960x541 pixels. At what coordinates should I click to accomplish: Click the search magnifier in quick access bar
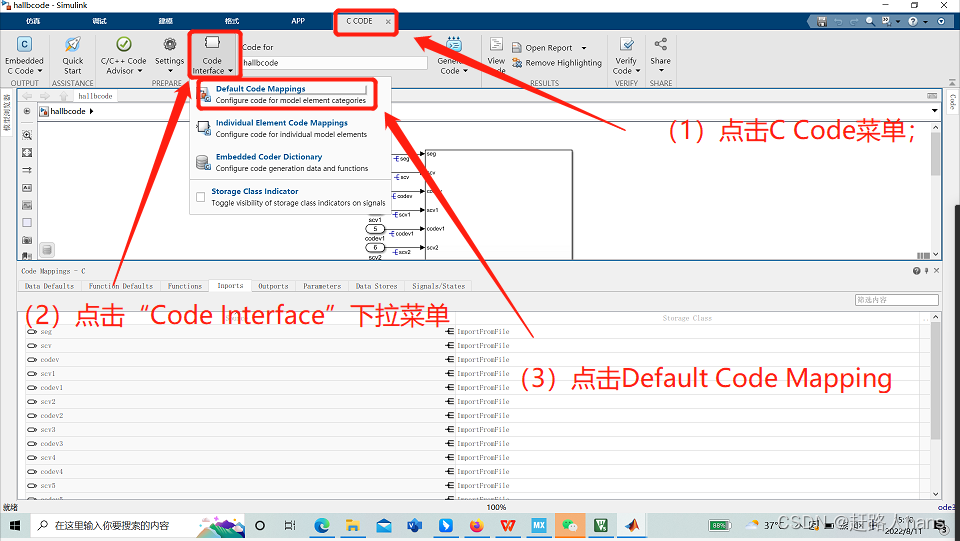coord(870,21)
